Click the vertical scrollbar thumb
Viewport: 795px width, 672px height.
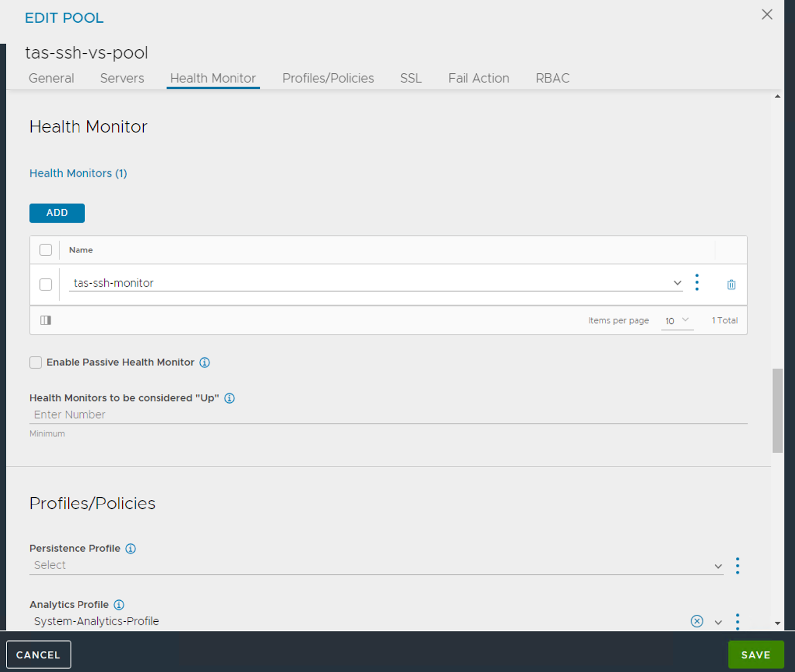[x=777, y=411]
